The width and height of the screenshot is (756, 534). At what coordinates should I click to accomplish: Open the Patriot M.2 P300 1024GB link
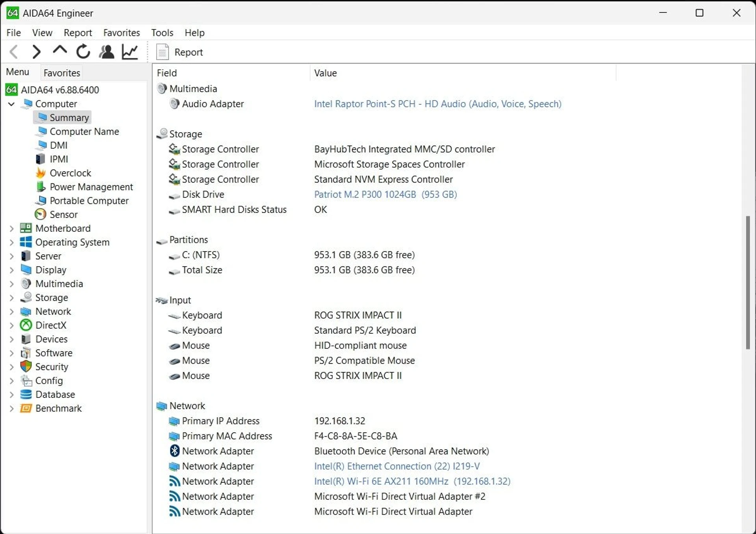coord(385,194)
